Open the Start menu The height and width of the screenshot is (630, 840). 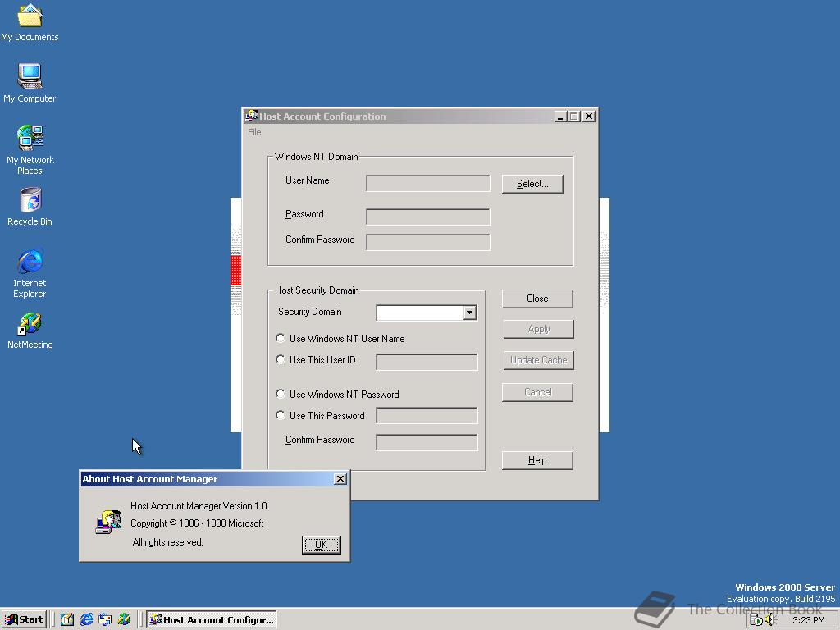click(24, 619)
